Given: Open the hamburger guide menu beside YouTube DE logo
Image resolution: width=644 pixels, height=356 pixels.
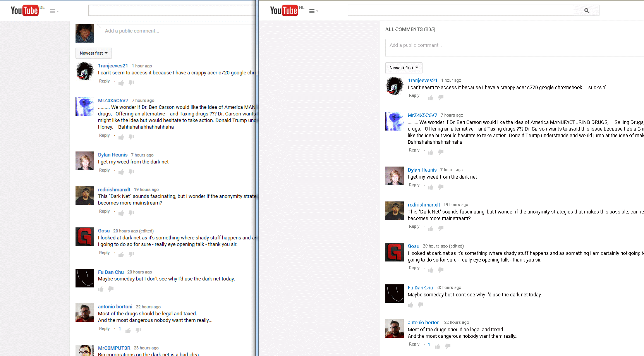Looking at the screenshot, I should (53, 11).
